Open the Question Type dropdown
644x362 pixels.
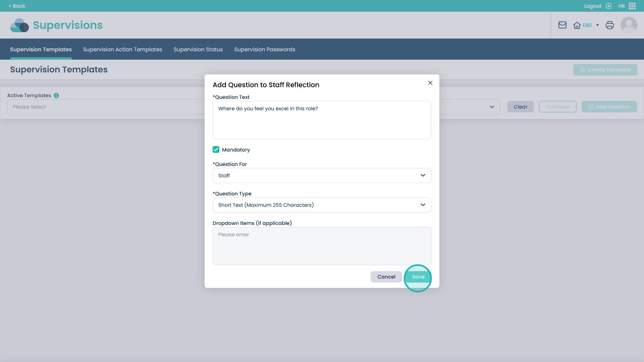[x=322, y=205]
